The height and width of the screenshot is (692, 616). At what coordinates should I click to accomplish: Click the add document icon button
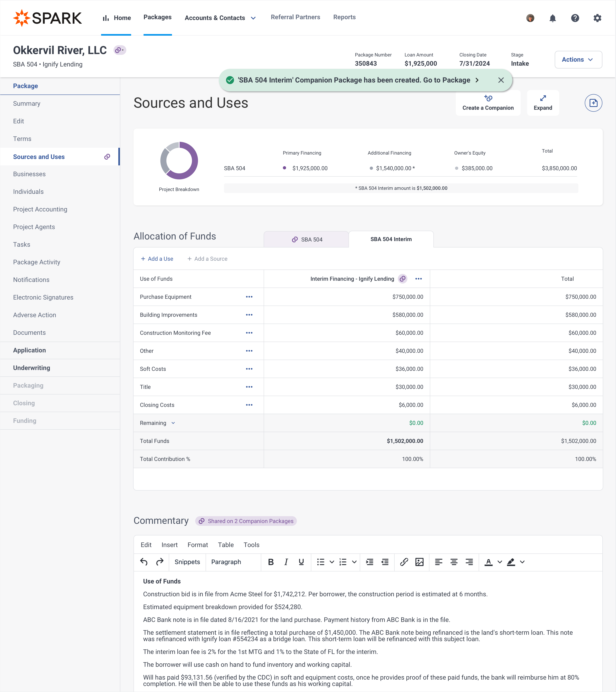(593, 103)
